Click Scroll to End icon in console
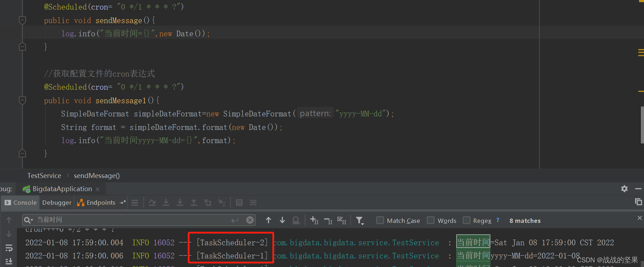This screenshot has height=267, width=644. [9, 261]
